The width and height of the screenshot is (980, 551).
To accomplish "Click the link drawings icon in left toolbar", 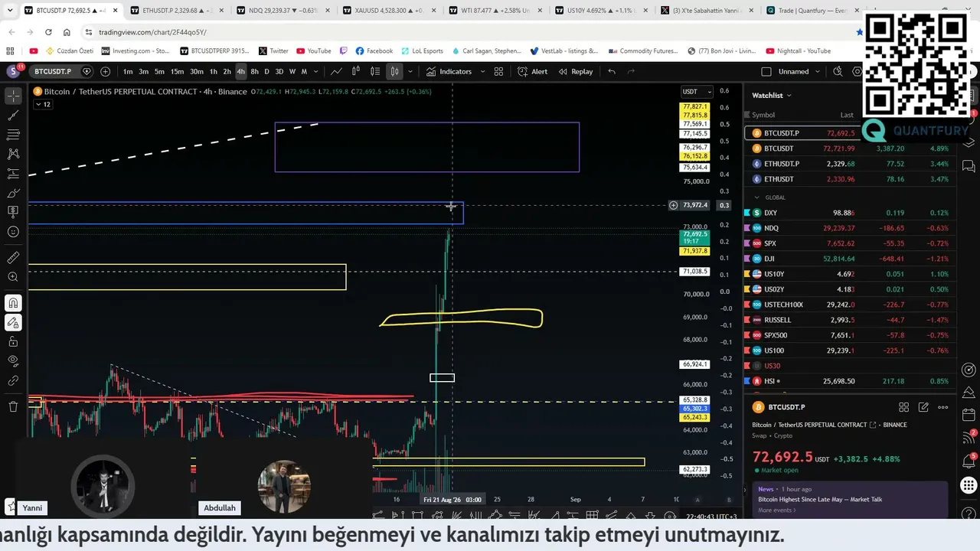I will click(13, 380).
